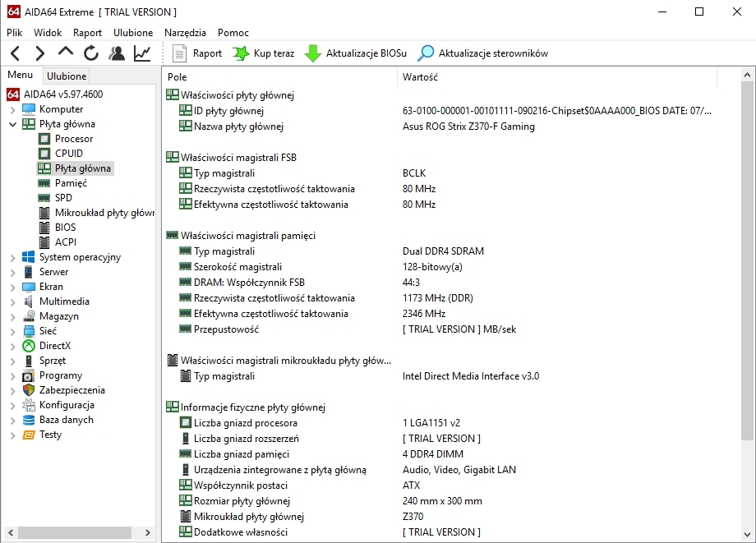
Task: Click the Sprzęt icon
Action: coord(29,361)
